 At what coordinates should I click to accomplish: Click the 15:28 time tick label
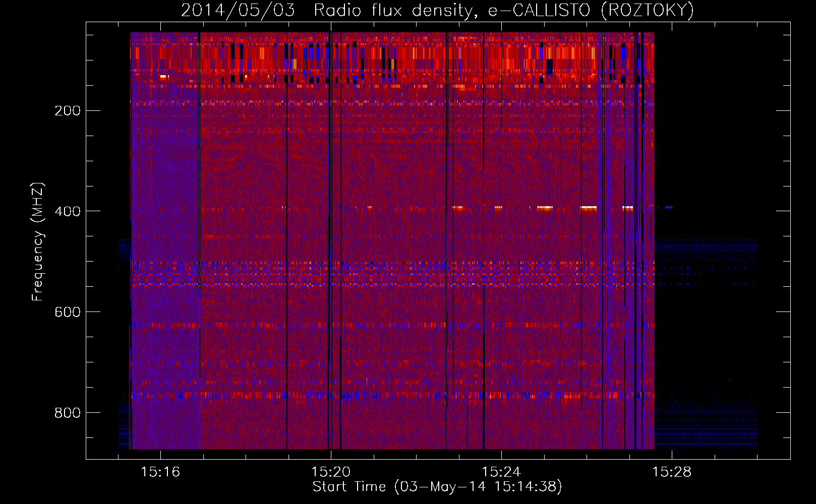pos(672,472)
